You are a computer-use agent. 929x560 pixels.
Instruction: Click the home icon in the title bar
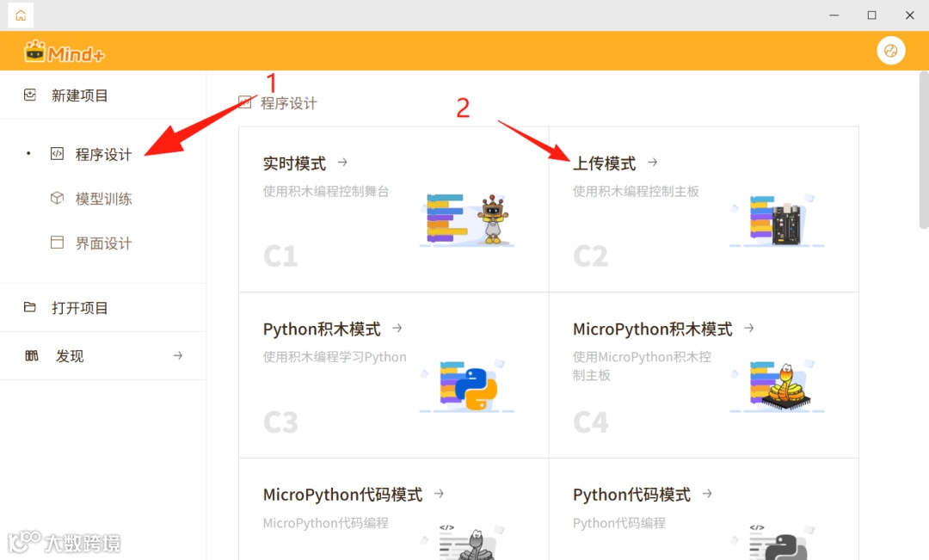point(21,15)
